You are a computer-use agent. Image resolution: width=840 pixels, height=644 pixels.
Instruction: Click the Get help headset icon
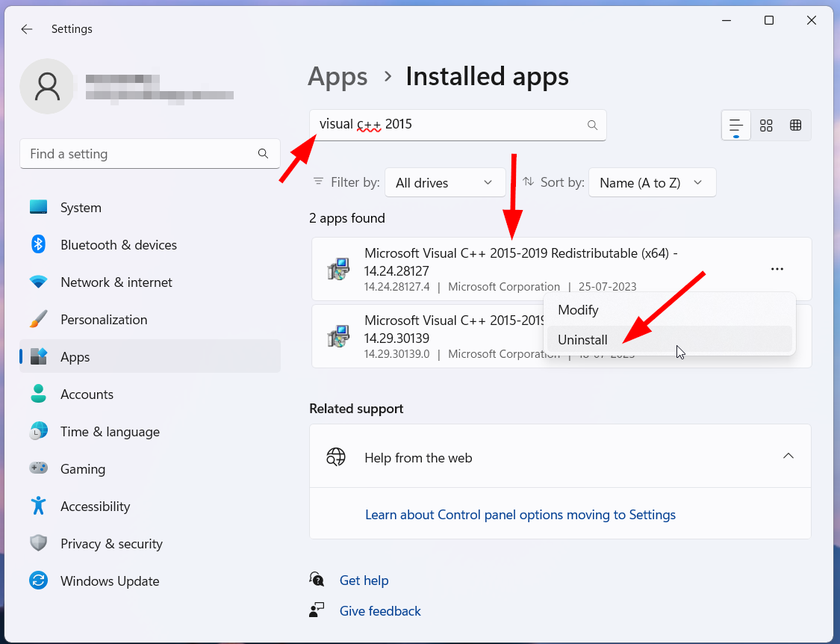[x=317, y=579]
